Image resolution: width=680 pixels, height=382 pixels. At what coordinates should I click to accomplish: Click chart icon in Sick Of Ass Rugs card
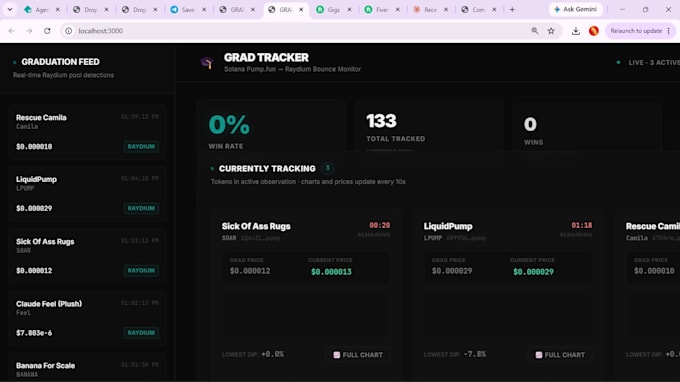tap(337, 355)
